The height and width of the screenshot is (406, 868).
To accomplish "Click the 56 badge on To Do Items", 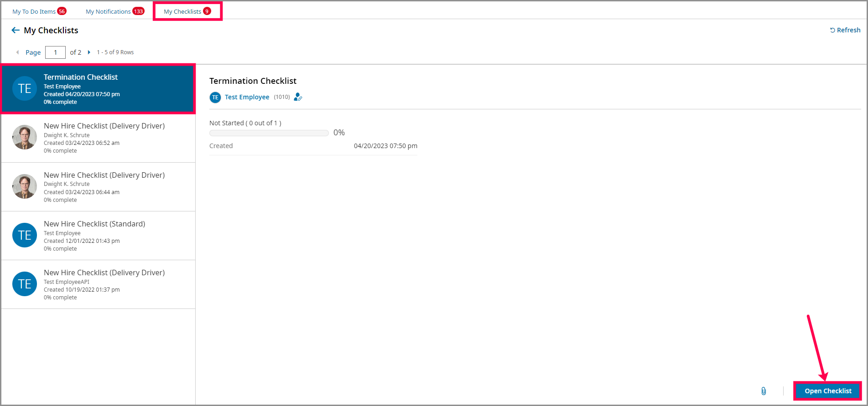I will click(x=62, y=11).
